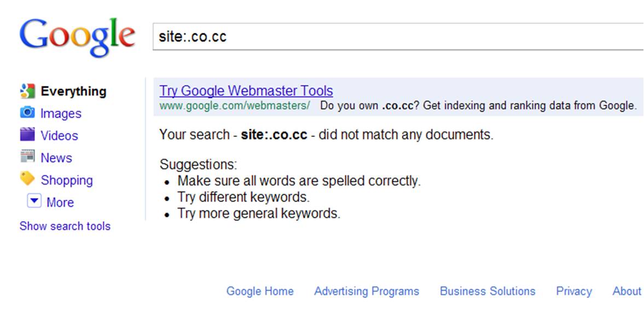Switch to Videos results
This screenshot has height=323, width=644.
(x=59, y=136)
